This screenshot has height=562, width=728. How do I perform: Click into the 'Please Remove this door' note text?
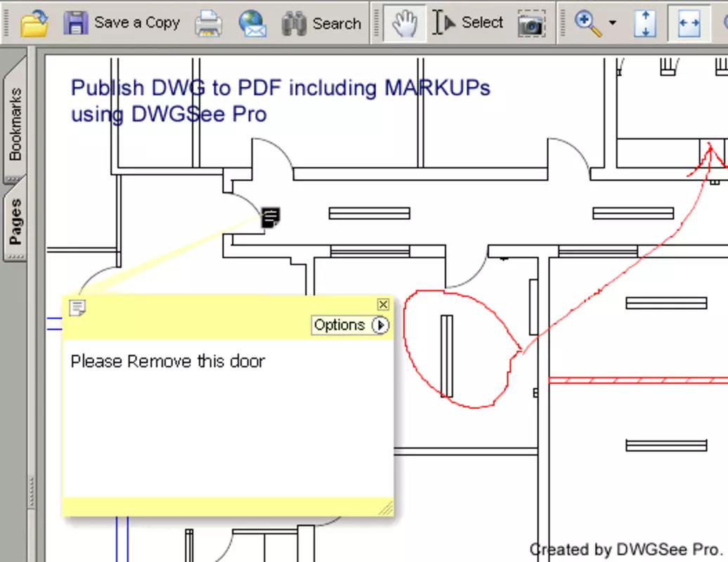(x=168, y=361)
